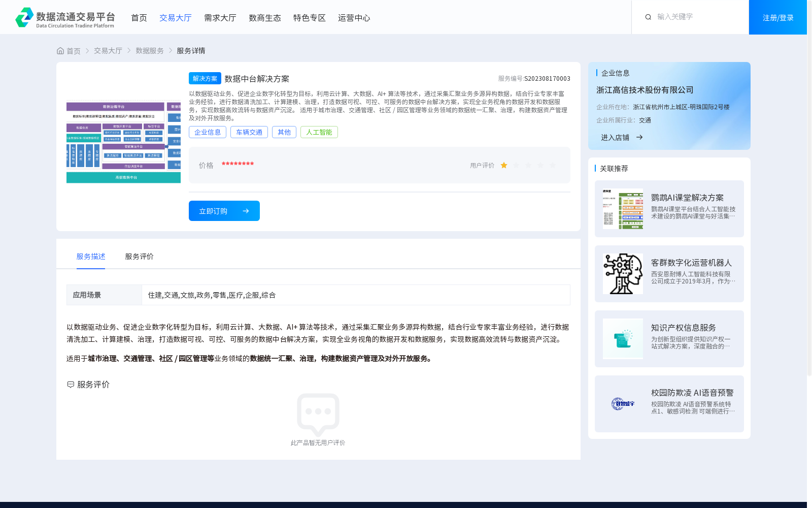Image resolution: width=812 pixels, height=508 pixels.
Task: Select the 人工智能 tag
Action: point(319,132)
